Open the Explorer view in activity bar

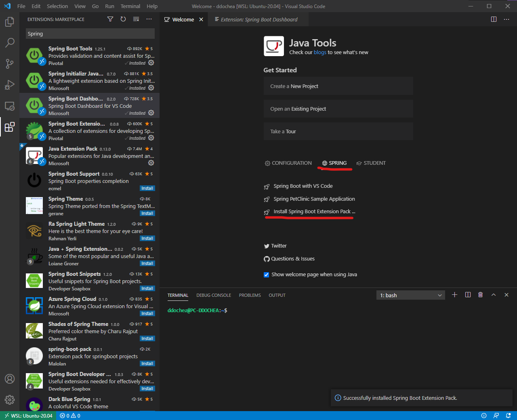(10, 21)
